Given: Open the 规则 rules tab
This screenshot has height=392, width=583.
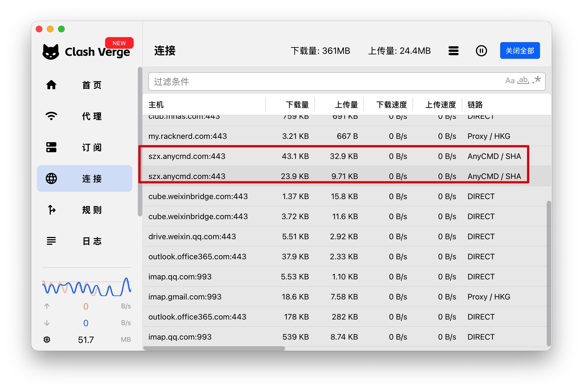Looking at the screenshot, I should (91, 210).
